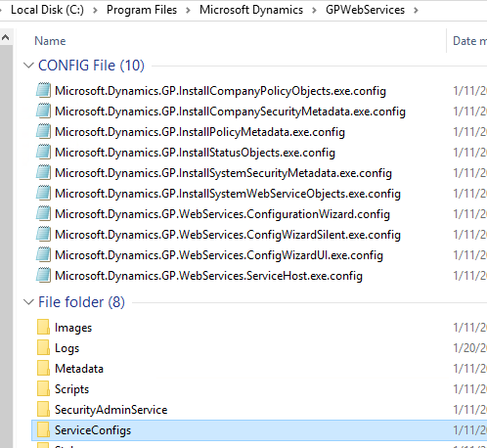Image resolution: width=487 pixels, height=448 pixels.
Task: Sort by the Date modified column header
Action: 467,41
